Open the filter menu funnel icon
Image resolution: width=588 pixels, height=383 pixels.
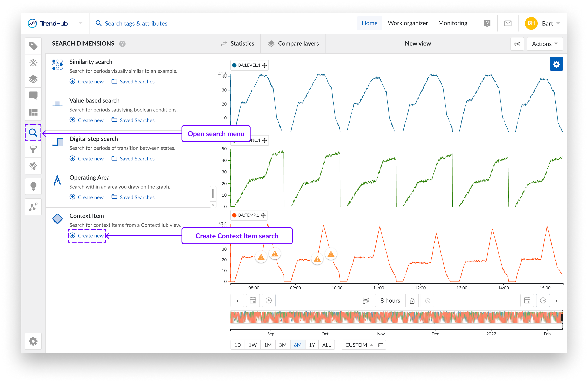tap(33, 149)
